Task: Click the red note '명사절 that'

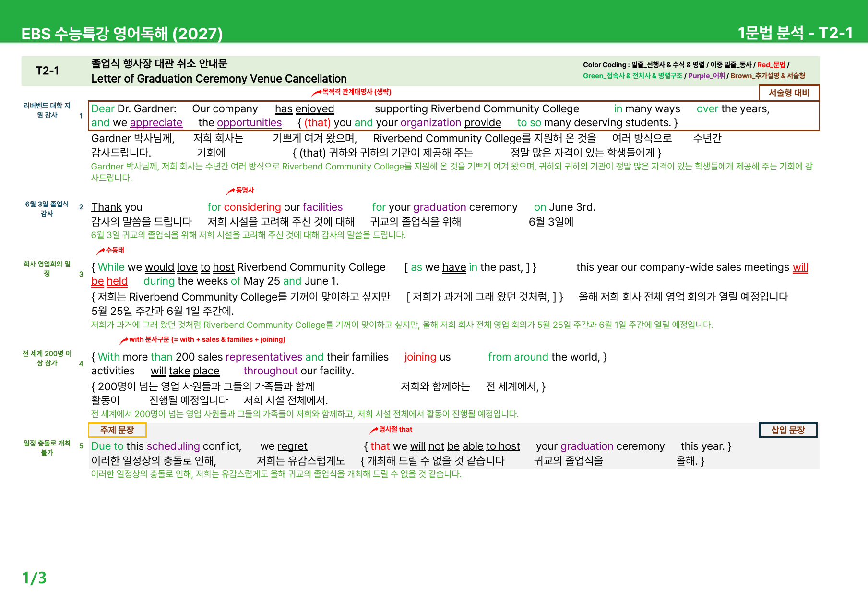Action: click(395, 429)
